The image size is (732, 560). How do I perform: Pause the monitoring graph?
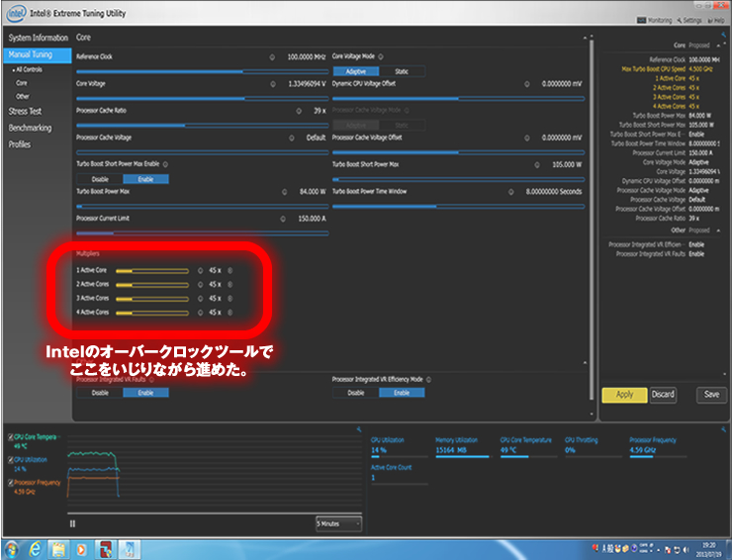click(72, 523)
